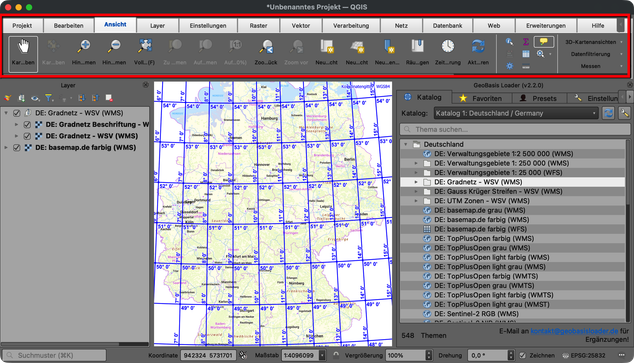
Task: Collapse the DE: Gradnetz - WSV group
Action: 6,113
